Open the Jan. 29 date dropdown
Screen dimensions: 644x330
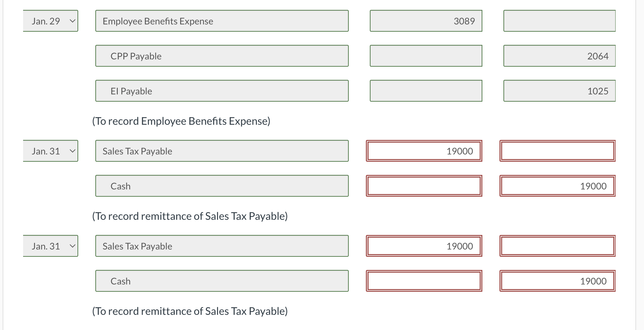pyautogui.click(x=50, y=21)
